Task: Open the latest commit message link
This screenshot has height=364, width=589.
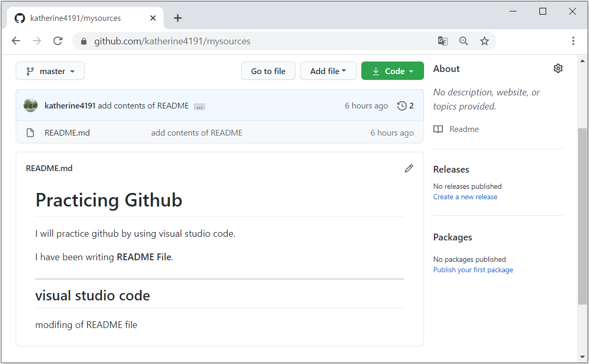Action: (143, 106)
